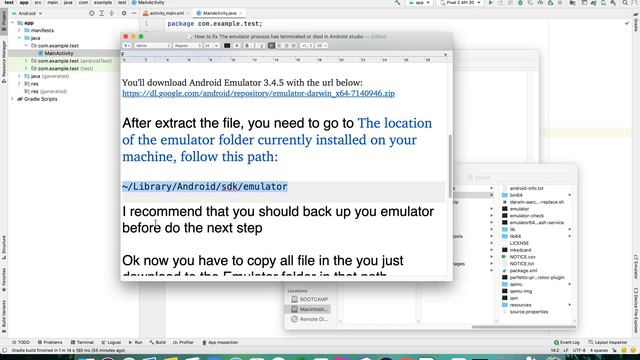
Task: Expand the manifests folder
Action: [19, 30]
